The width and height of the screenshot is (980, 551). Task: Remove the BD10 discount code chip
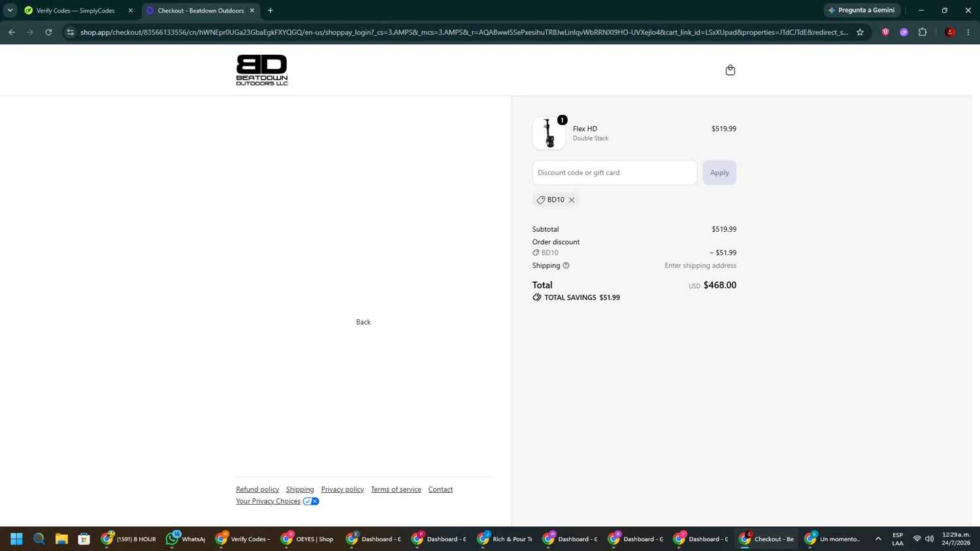pos(572,200)
